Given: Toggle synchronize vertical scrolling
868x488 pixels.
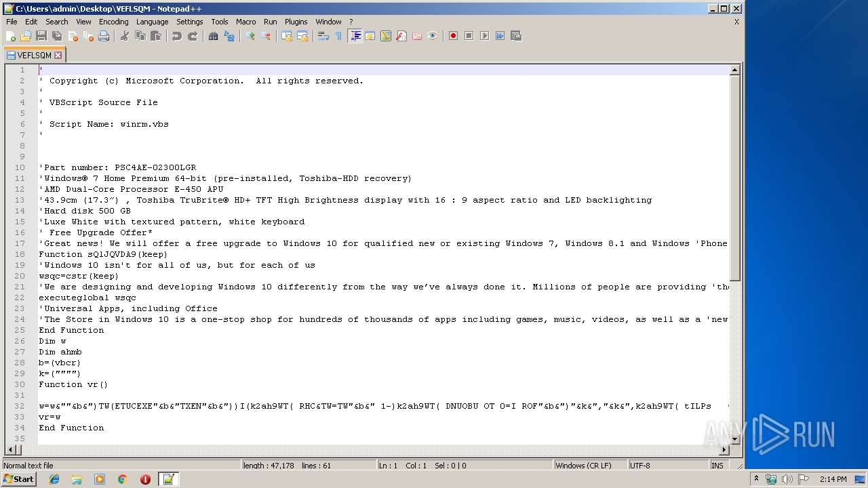Looking at the screenshot, I should click(287, 36).
